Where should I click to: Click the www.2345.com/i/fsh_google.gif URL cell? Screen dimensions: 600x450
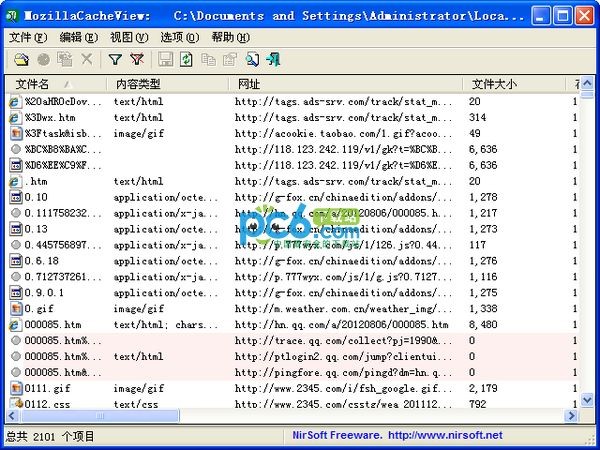tap(343, 388)
